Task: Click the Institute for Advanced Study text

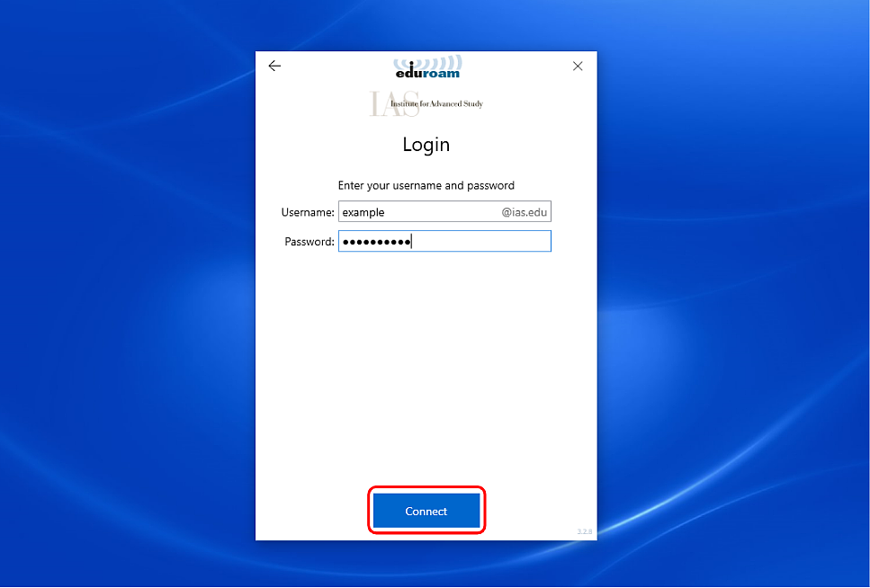Action: pos(437,104)
